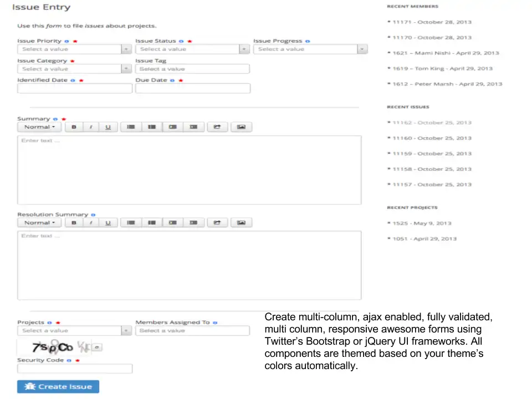Click the Create Issue button
The image size is (532, 399).
pyautogui.click(x=58, y=387)
